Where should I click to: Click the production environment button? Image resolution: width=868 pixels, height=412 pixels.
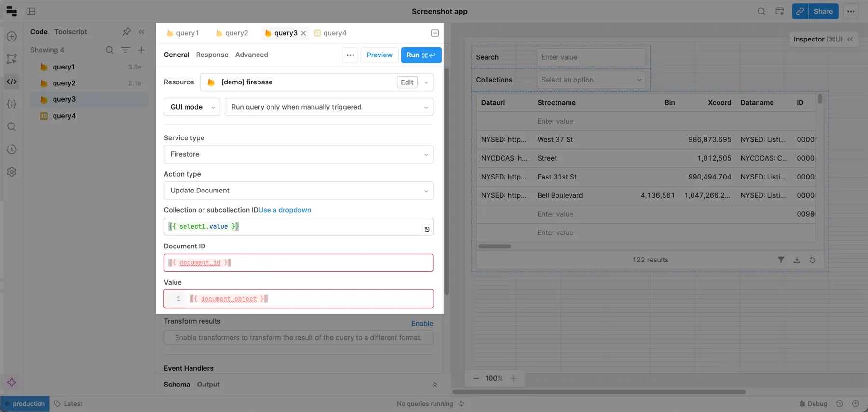[x=25, y=404]
